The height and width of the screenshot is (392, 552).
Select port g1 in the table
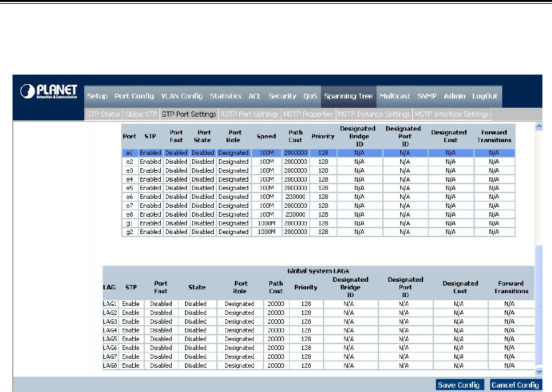point(130,223)
